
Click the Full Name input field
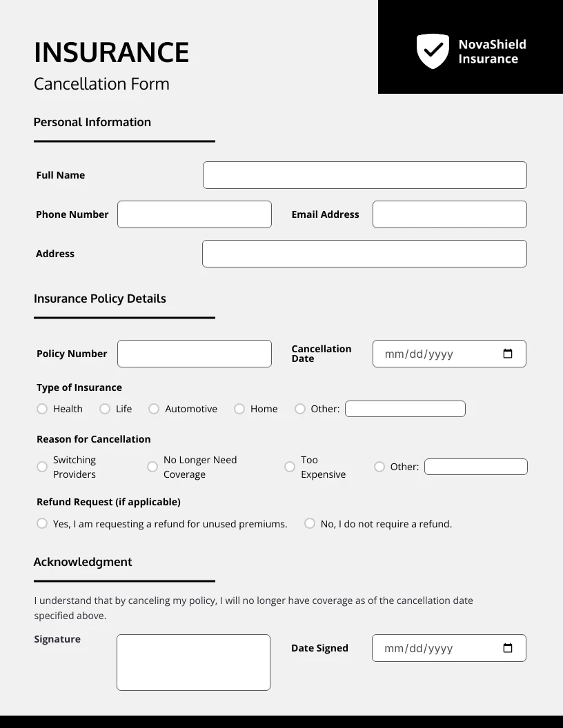point(364,174)
